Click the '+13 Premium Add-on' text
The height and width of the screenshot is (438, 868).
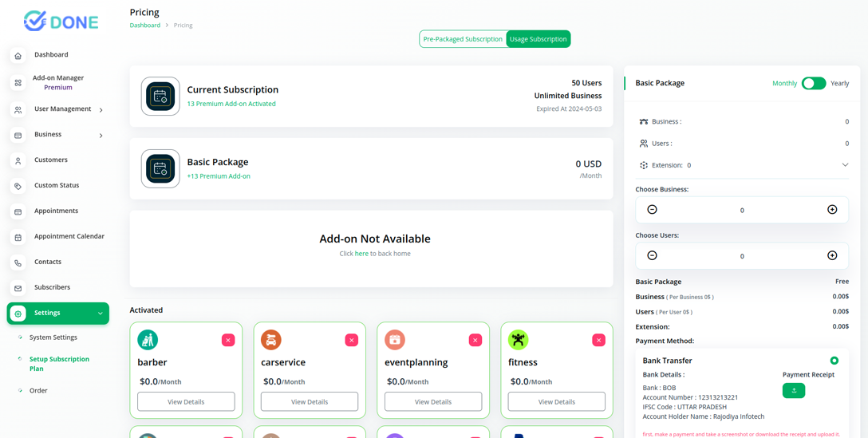point(219,176)
